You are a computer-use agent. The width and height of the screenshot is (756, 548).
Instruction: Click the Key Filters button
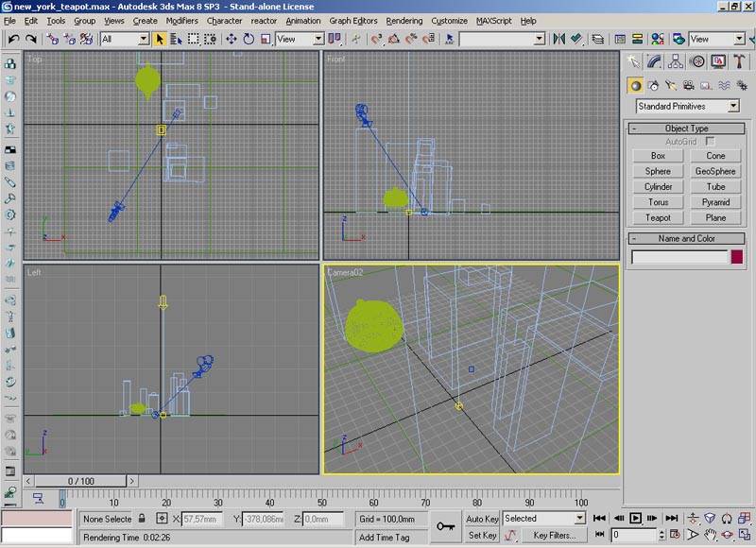554,535
